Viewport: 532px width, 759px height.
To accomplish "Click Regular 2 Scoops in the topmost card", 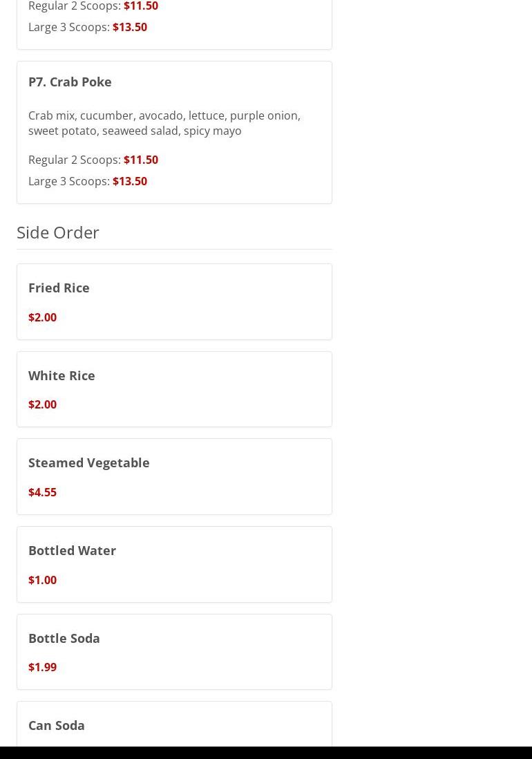I will (x=75, y=6).
